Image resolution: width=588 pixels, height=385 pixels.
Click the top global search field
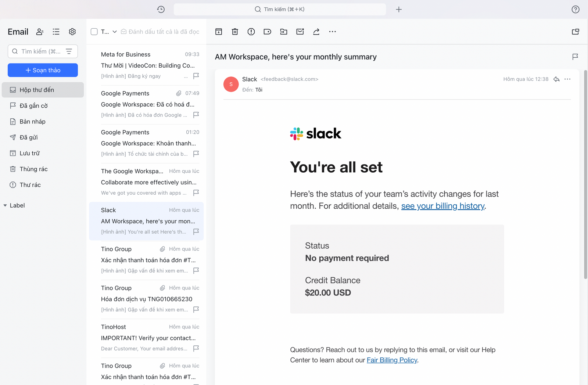(x=280, y=9)
